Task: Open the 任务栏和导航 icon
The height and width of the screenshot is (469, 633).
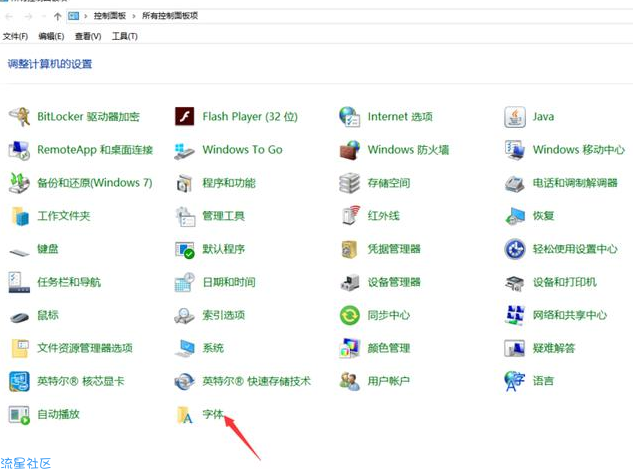Action: pos(19,282)
